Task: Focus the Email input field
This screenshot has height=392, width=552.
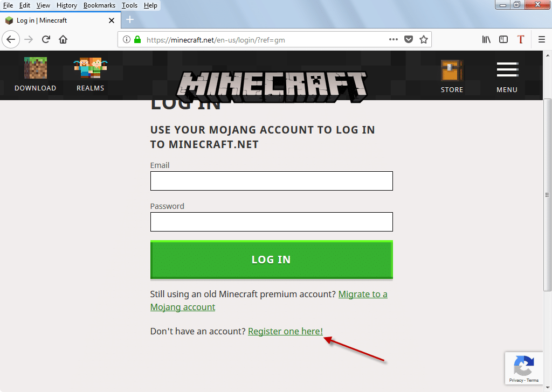Action: (x=272, y=181)
